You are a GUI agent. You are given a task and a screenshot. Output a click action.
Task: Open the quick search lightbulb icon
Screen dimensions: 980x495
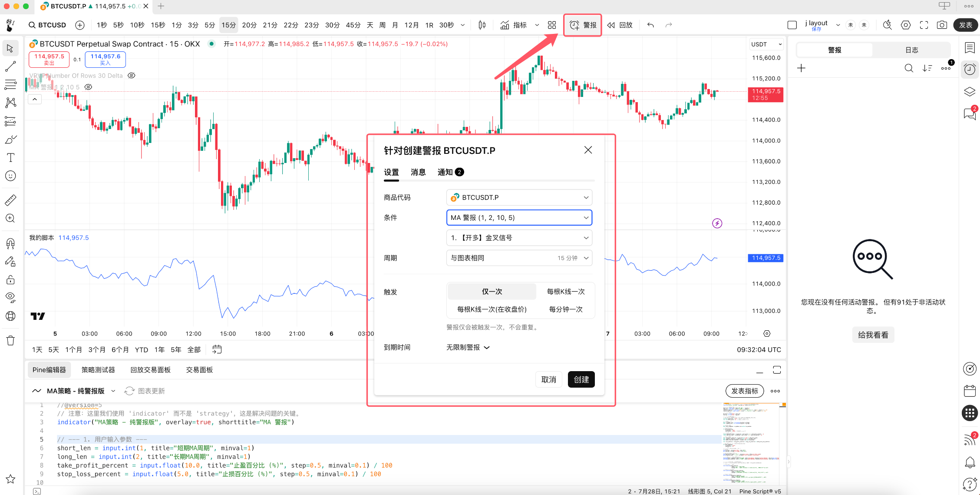(x=888, y=25)
